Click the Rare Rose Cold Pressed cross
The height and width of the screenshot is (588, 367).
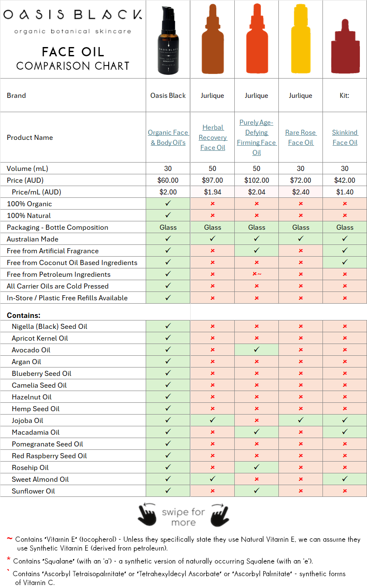click(x=301, y=286)
